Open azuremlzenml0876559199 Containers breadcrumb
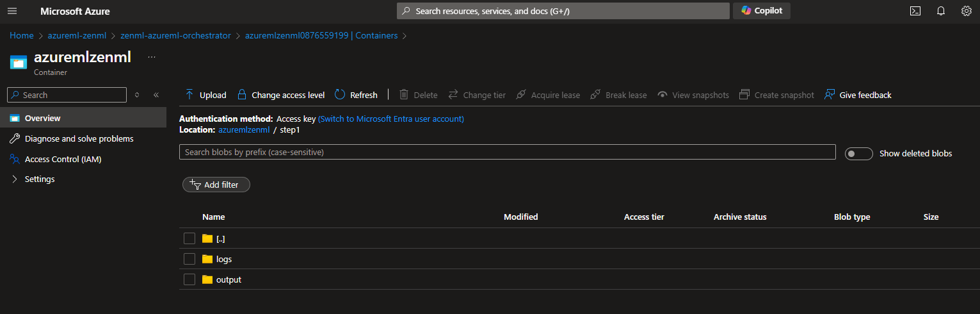 click(321, 36)
